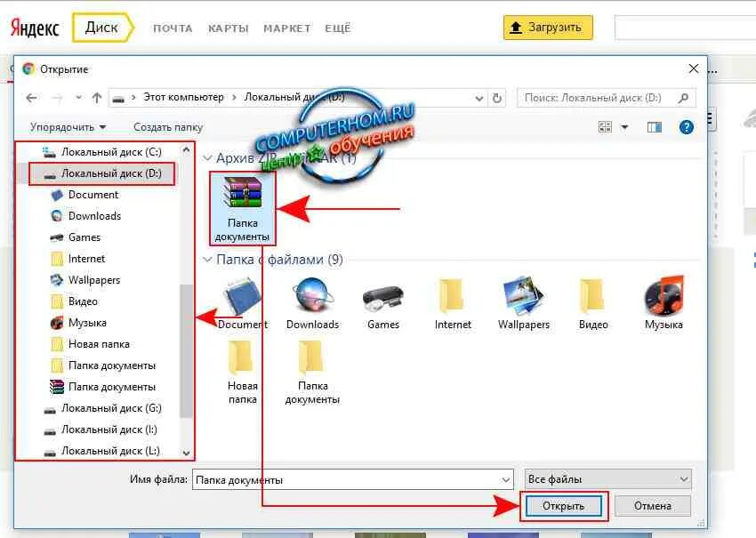Screen dimensions: 756x538
Task: Select Новая папка in the navigation tree
Action: point(90,344)
